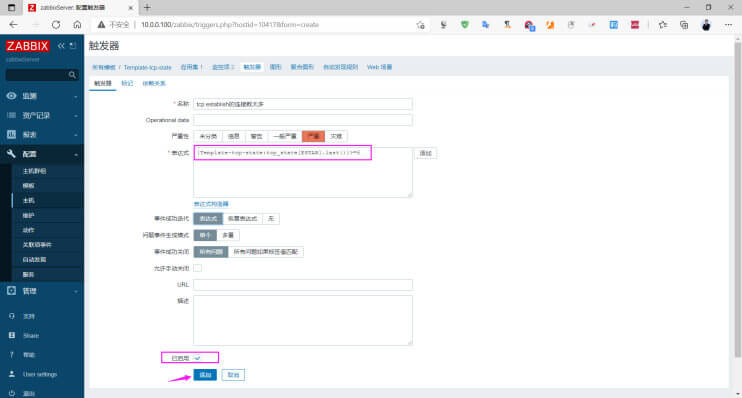
Task: Open the browser favorites list icon
Action: coord(662,25)
